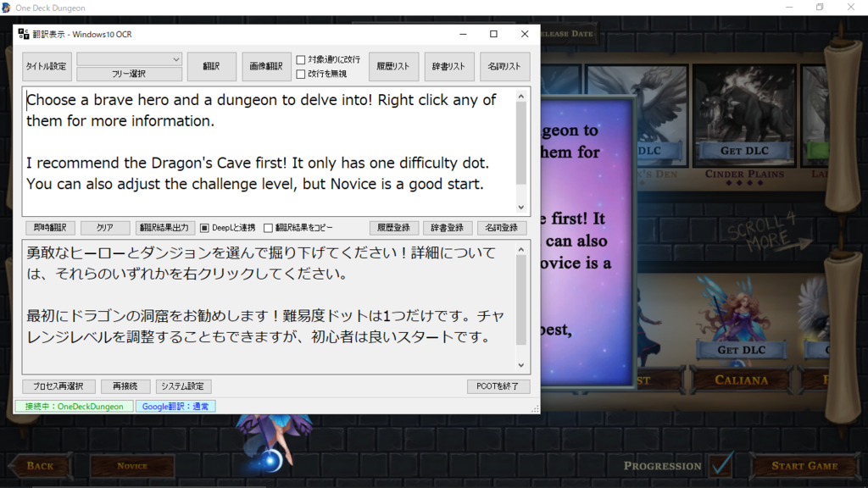Minimize the translation window

464,34
